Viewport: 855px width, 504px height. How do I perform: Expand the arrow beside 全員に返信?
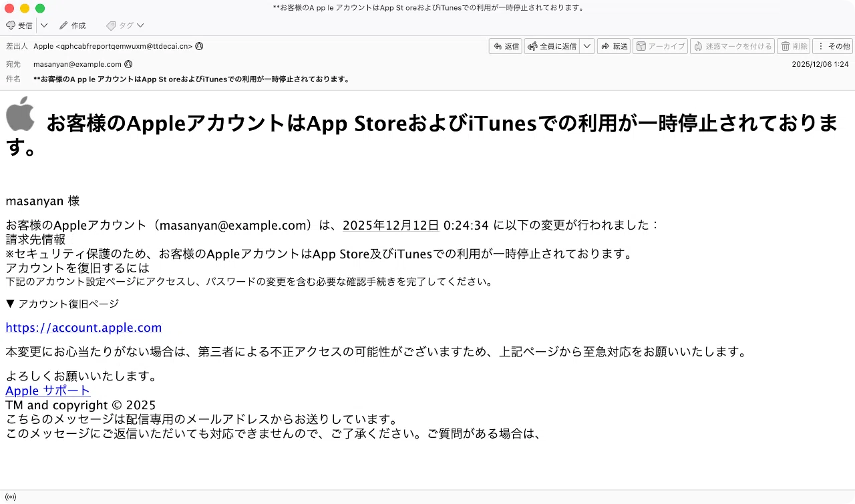[x=587, y=46]
